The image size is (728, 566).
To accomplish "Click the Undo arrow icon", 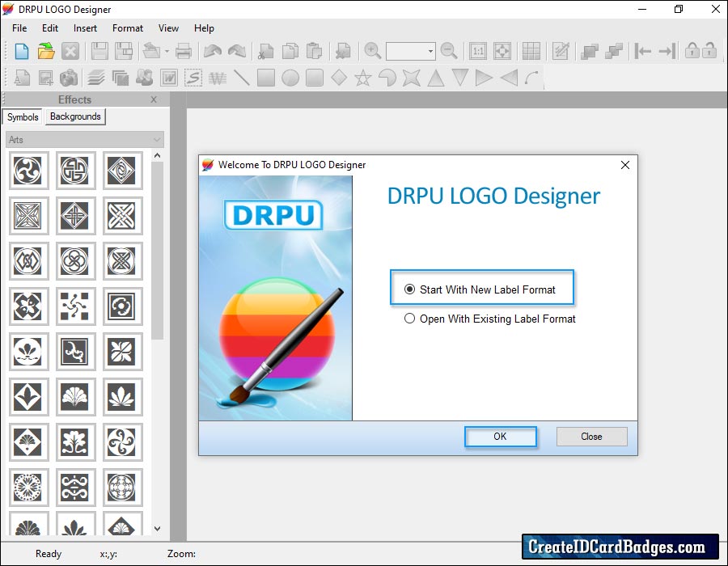I will click(x=213, y=51).
